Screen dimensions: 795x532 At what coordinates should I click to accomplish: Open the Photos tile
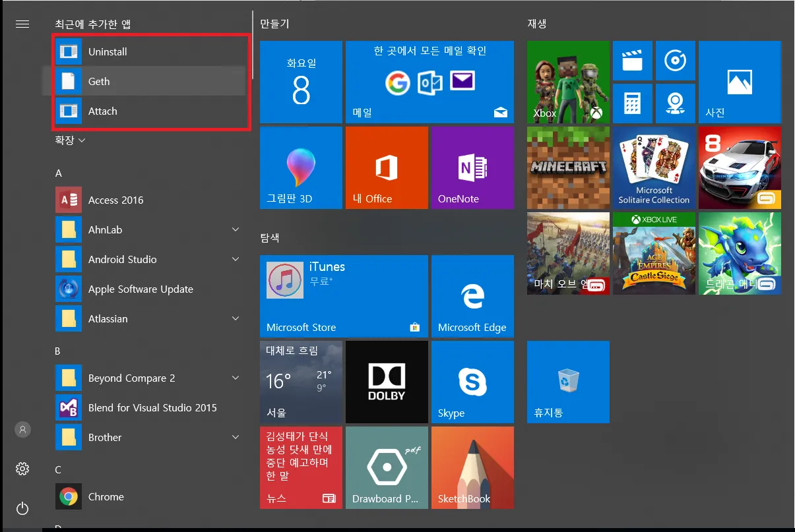pyautogui.click(x=740, y=82)
